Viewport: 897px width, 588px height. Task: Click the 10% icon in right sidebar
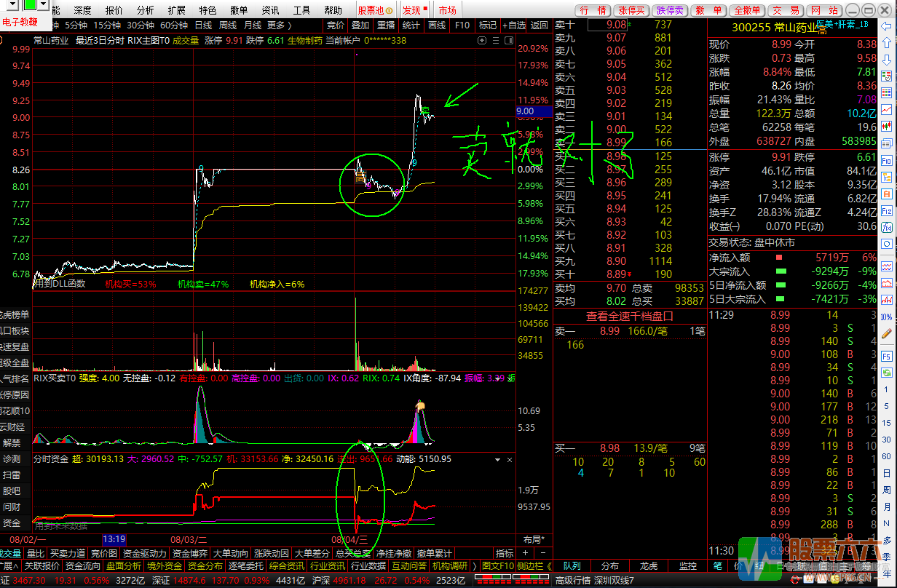(887, 317)
